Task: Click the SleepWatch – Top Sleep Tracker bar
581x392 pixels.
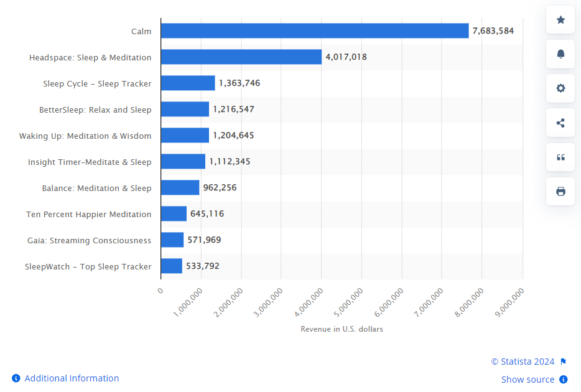Action: point(172,266)
